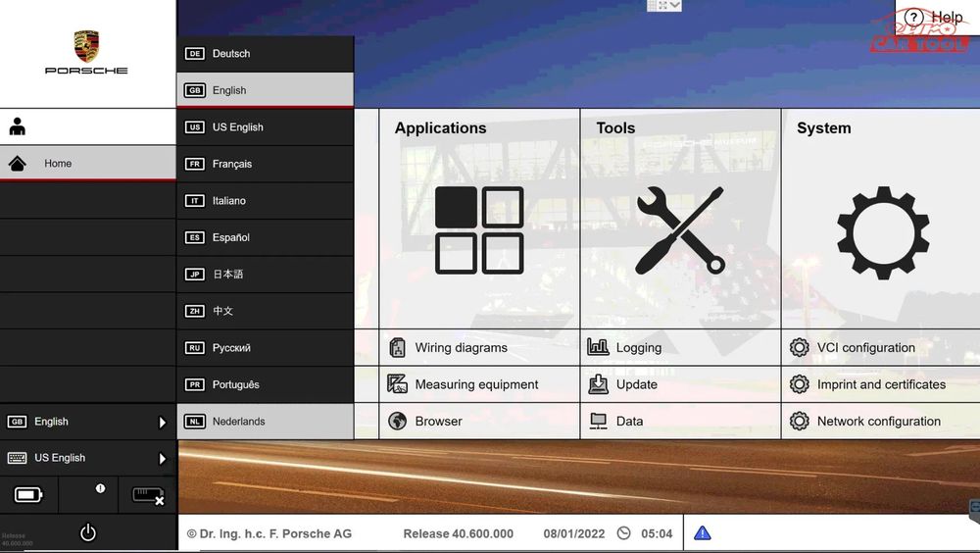
Task: Open VCI configuration
Action: click(x=881, y=348)
